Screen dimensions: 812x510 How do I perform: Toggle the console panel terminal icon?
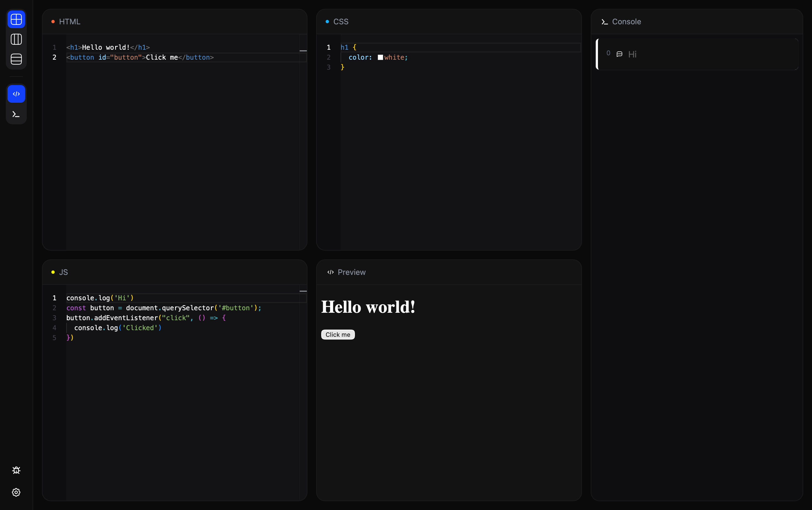(x=16, y=114)
